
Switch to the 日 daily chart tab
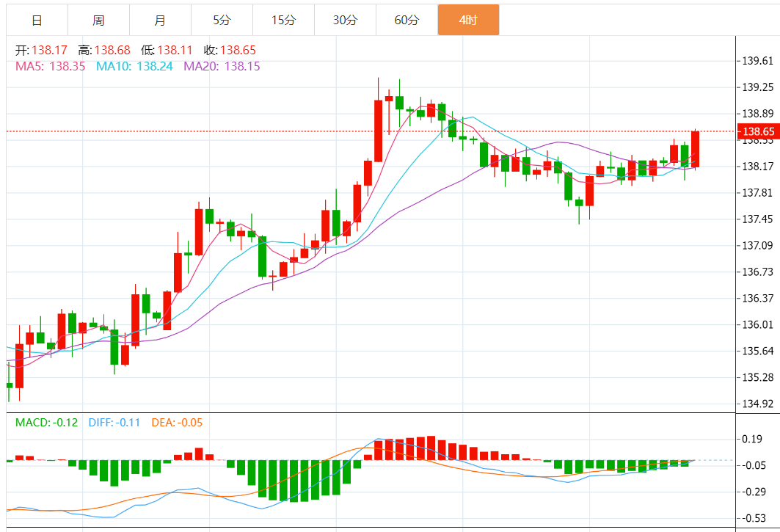tap(37, 20)
